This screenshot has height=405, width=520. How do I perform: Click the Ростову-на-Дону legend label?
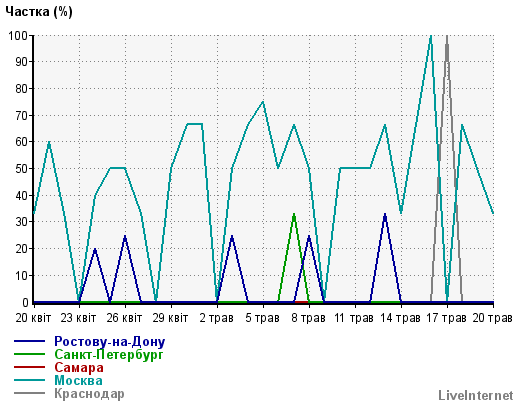pyautogui.click(x=110, y=342)
